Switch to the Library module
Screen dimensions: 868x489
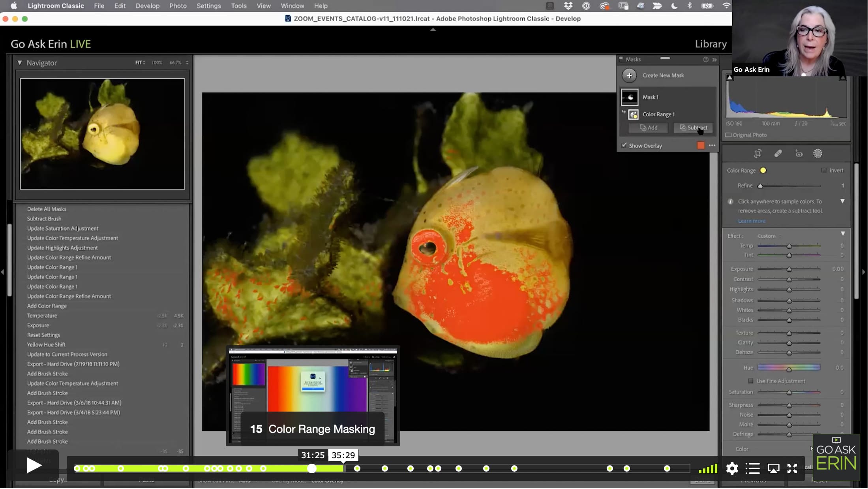pyautogui.click(x=711, y=44)
